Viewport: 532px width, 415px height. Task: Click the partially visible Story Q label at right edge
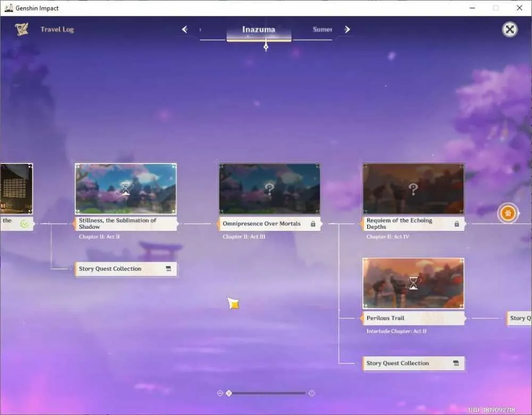pos(519,318)
